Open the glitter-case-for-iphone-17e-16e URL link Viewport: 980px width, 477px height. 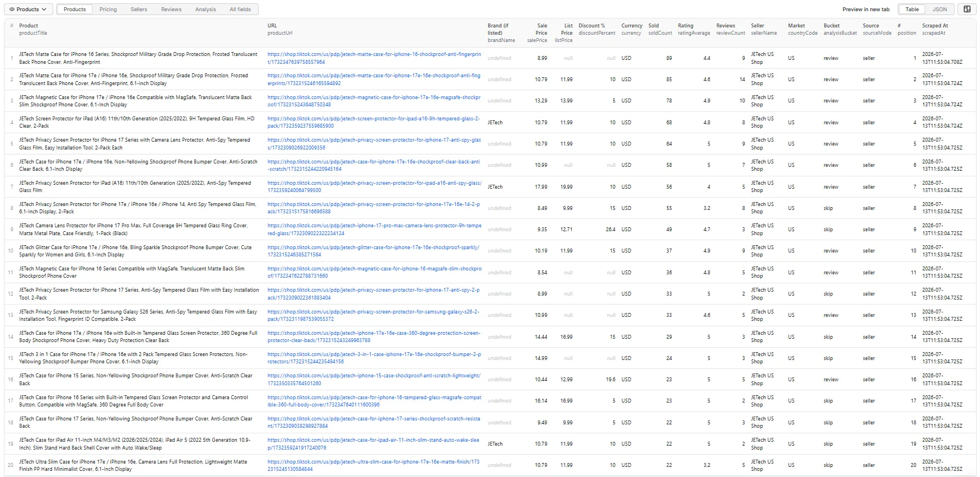click(374, 251)
